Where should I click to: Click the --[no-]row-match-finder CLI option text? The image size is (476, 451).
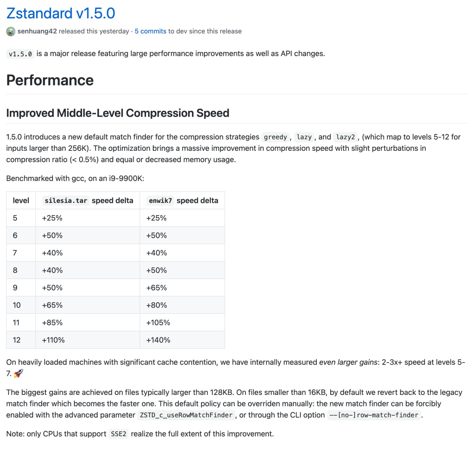[x=374, y=415]
